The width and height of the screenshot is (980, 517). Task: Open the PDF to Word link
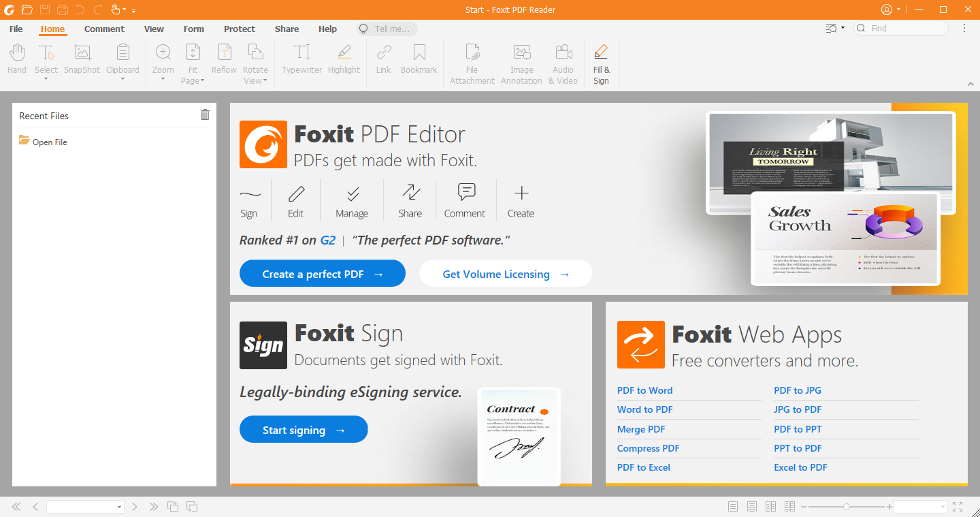coord(644,390)
